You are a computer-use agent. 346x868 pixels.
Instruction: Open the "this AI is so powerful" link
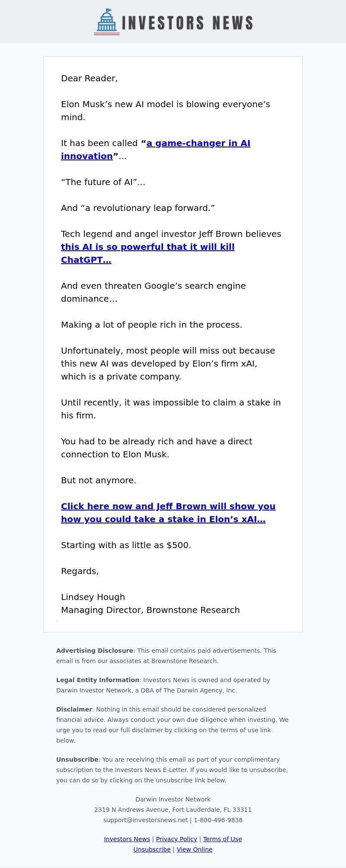[147, 253]
